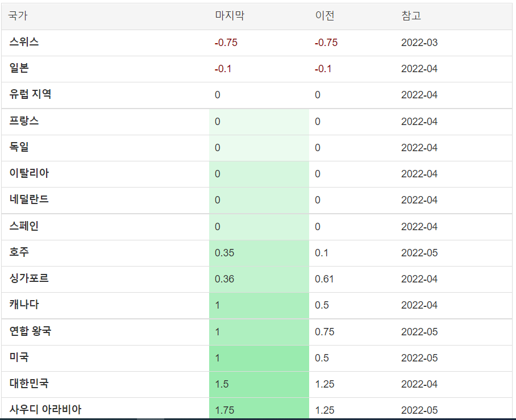Select 프랑스 last value 0
This screenshot has height=420, width=516.
tap(218, 122)
